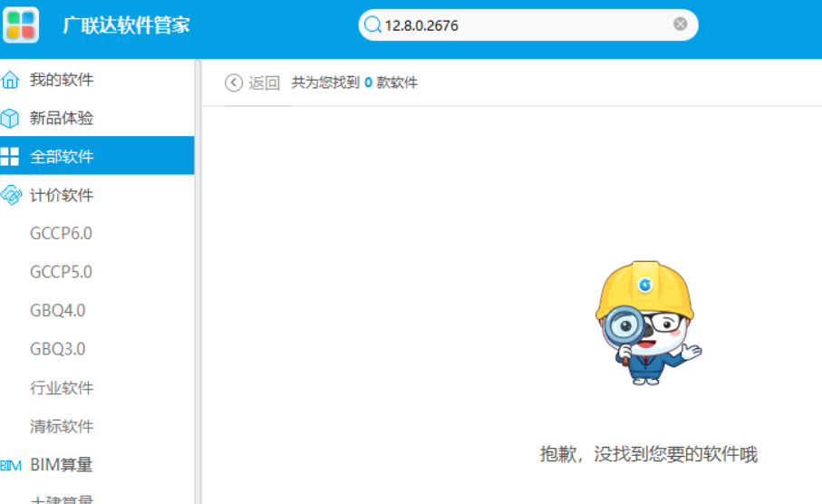Viewport: 822px width, 504px height.
Task: Click the 广联达软件管家 title text
Action: click(x=126, y=25)
